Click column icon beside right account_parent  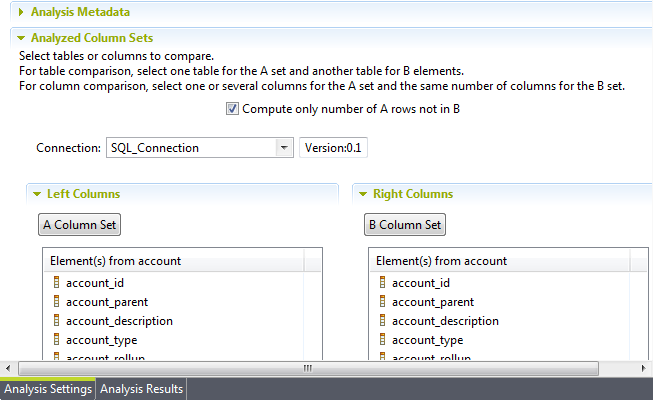click(383, 302)
